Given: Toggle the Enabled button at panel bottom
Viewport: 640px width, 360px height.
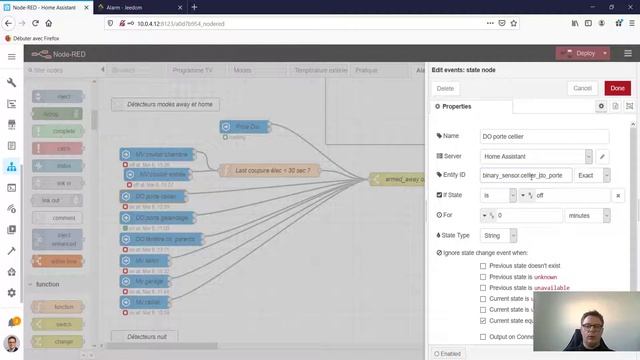Looking at the screenshot, I should click(447, 353).
